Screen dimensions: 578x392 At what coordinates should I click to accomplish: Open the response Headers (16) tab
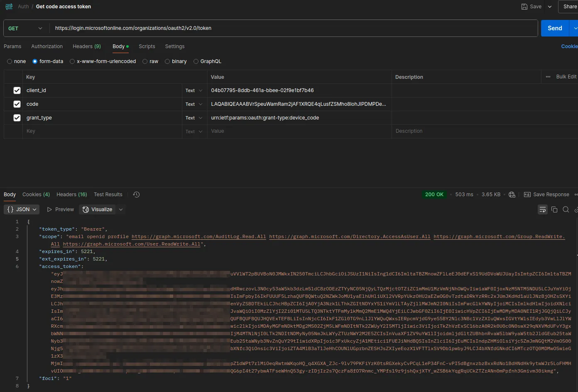click(72, 195)
